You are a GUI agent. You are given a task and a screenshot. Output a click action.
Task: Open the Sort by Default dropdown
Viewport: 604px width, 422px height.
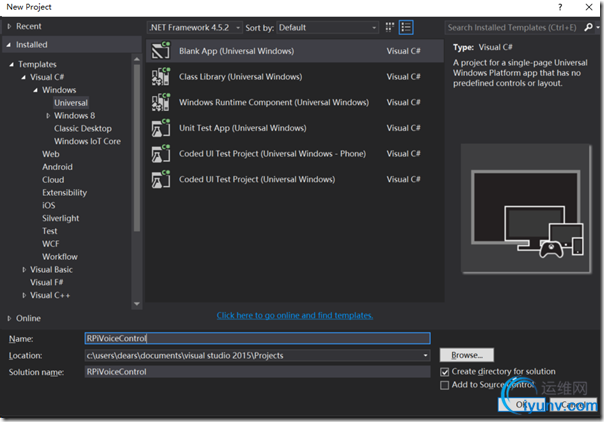[x=327, y=27]
